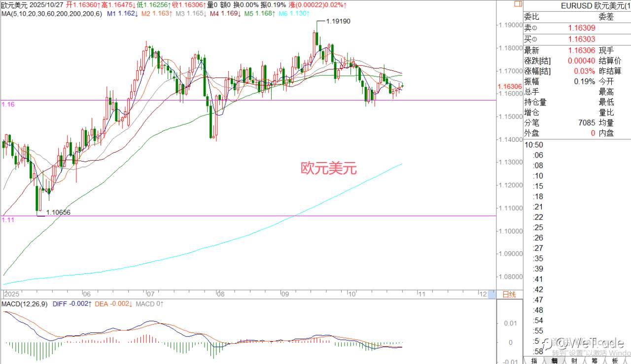The width and height of the screenshot is (631, 364).
Task: Click the 卖① sell label
Action: (x=531, y=29)
